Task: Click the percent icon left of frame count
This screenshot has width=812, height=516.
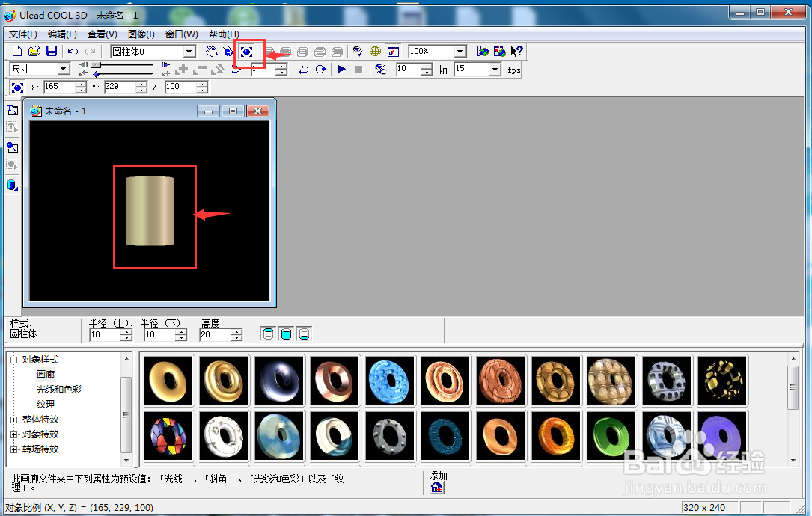Action: coord(381,69)
